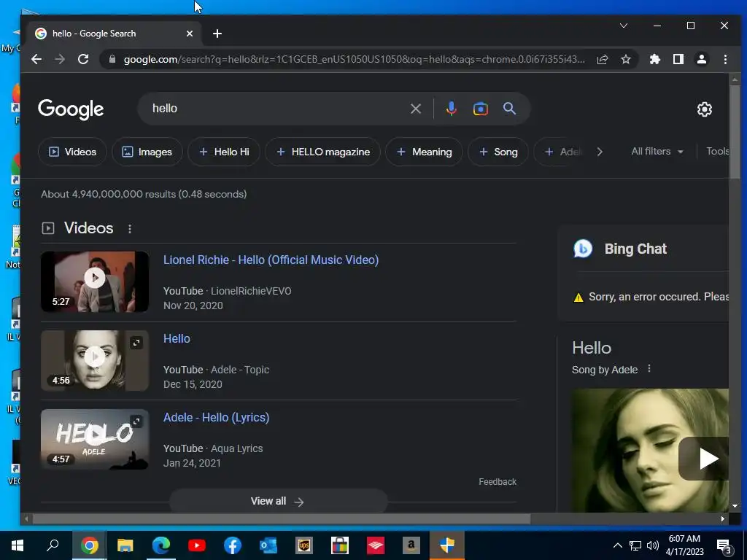Launch Microsoft Edge from the taskbar

(x=161, y=545)
